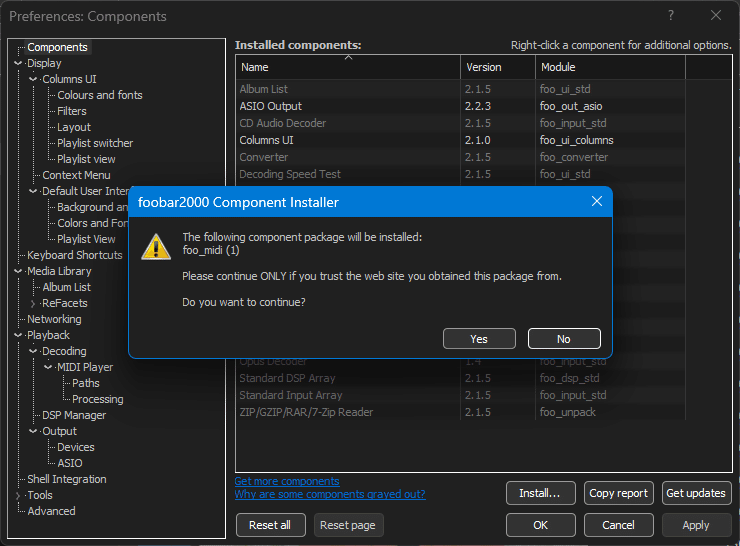Open output Devices page
The image size is (740, 546).
(76, 447)
